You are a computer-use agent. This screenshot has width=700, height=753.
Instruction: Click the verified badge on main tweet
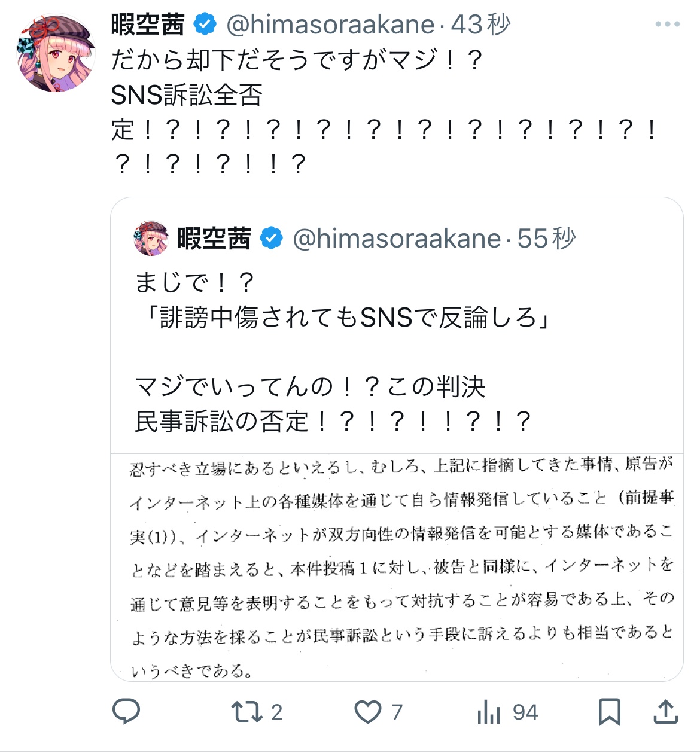[x=205, y=25]
